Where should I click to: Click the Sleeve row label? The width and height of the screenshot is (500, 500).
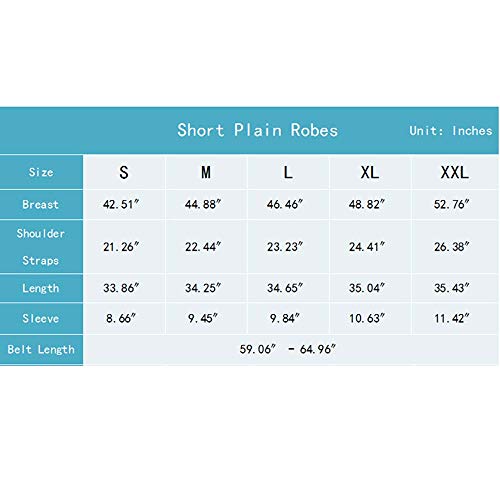(41, 318)
